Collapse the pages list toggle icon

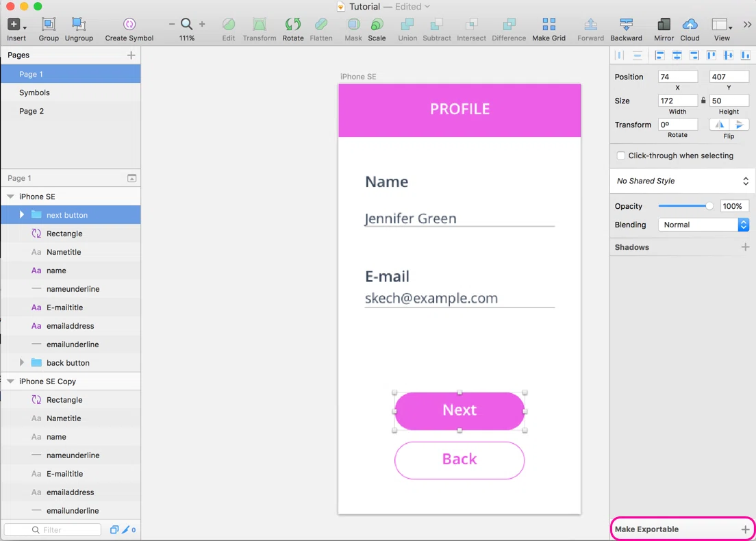coord(131,178)
